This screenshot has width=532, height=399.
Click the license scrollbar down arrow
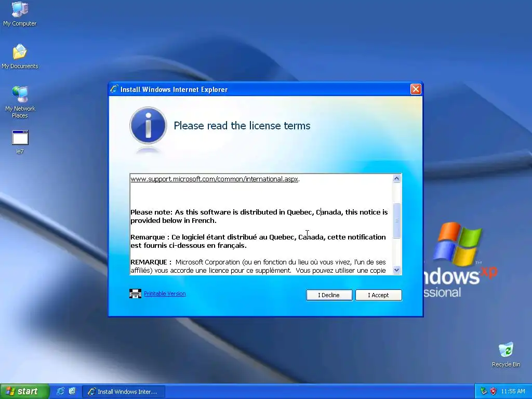396,270
